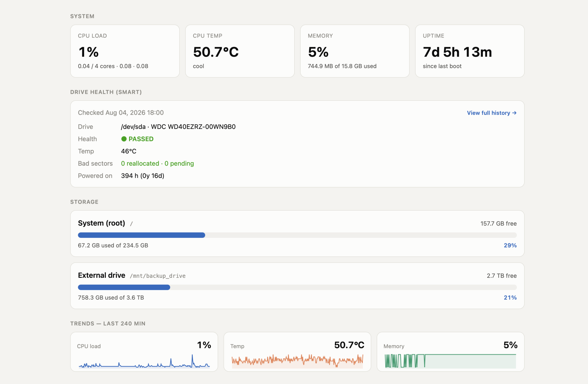
Task: Click the DRIVE HEALTH (SMART) section heading
Action: pos(106,92)
